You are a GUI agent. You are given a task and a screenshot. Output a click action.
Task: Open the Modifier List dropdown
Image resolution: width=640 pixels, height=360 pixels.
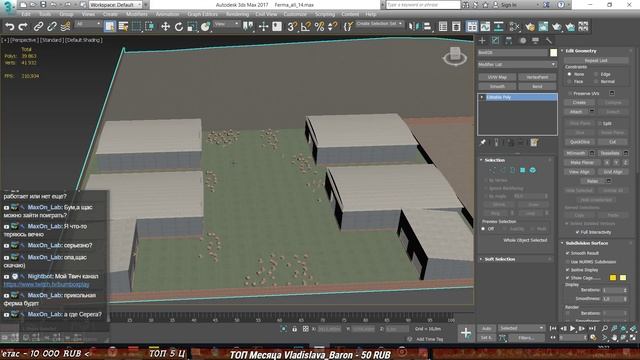click(517, 64)
